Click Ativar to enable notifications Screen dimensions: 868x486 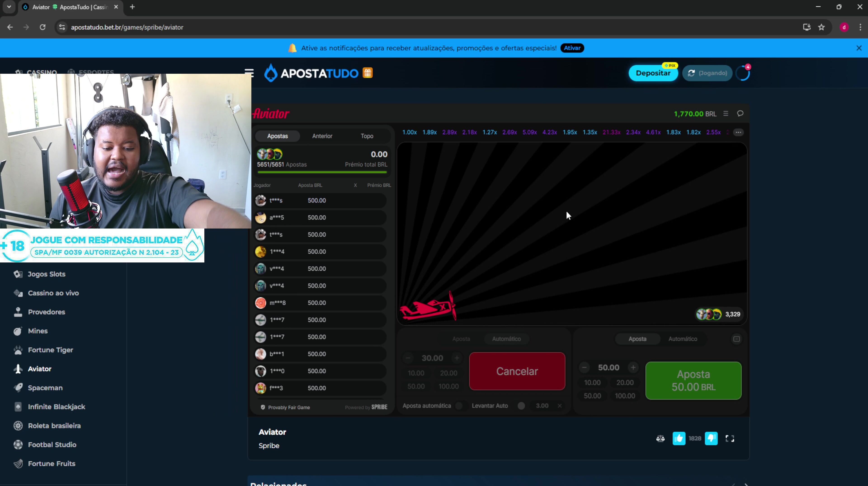(x=572, y=48)
